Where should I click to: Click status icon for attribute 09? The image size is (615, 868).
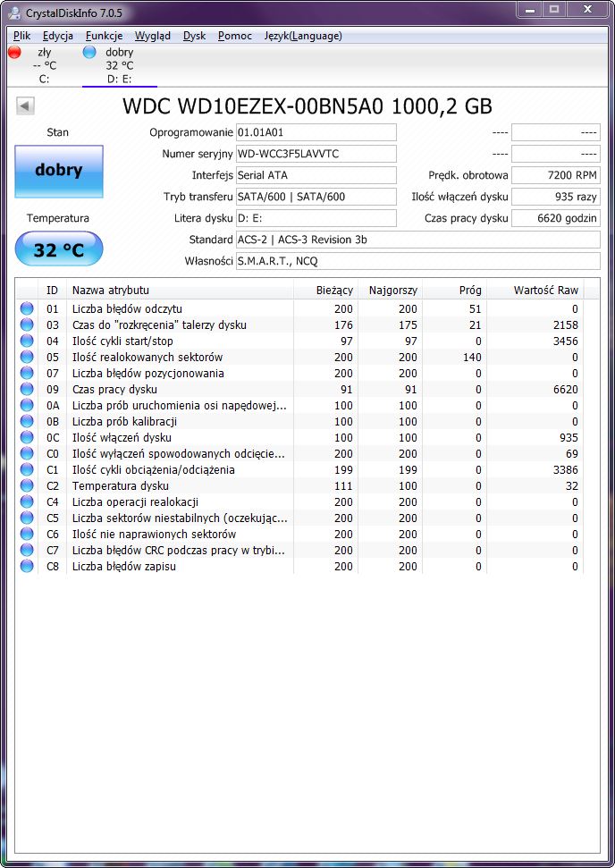[x=27, y=389]
